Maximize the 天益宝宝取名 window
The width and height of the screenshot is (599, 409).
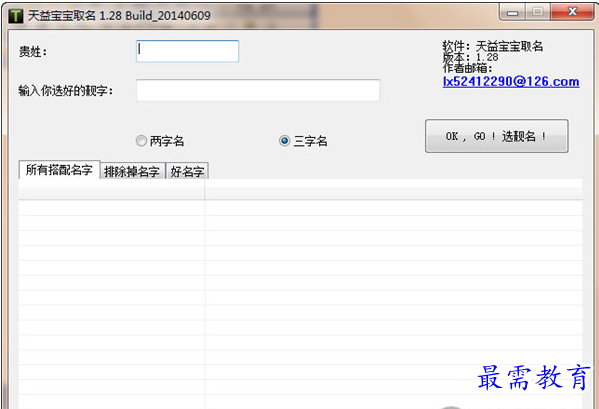pyautogui.click(x=538, y=12)
